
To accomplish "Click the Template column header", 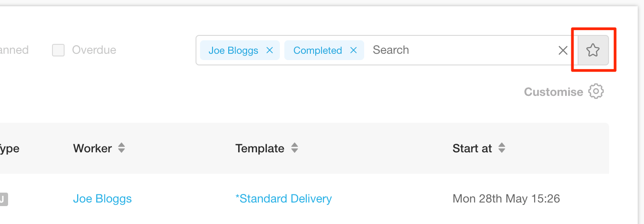I will click(x=260, y=148).
